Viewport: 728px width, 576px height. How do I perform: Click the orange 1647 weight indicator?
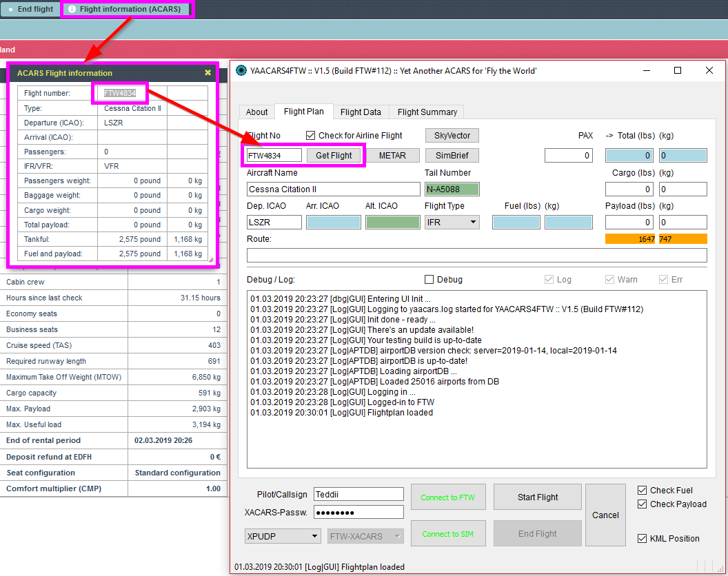[x=631, y=239]
